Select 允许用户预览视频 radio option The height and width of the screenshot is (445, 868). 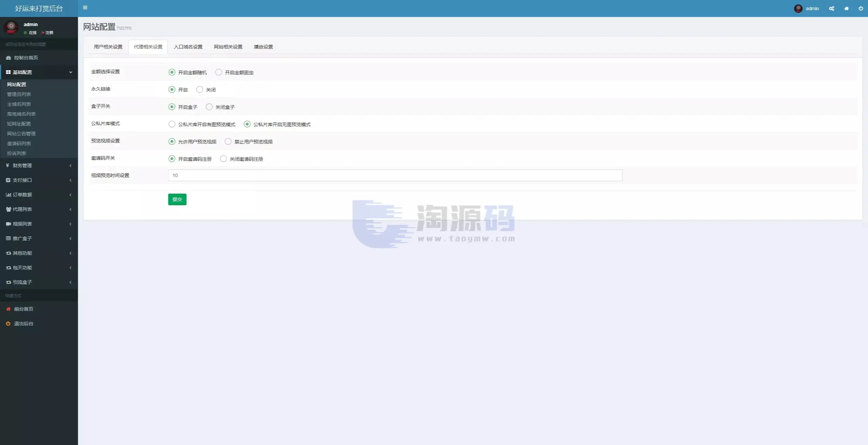tap(172, 141)
